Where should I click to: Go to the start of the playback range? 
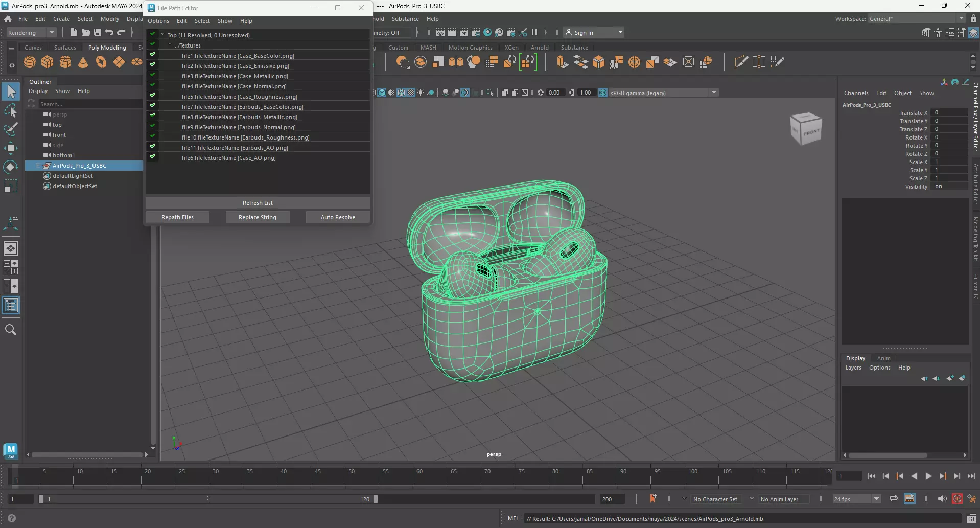(871, 476)
